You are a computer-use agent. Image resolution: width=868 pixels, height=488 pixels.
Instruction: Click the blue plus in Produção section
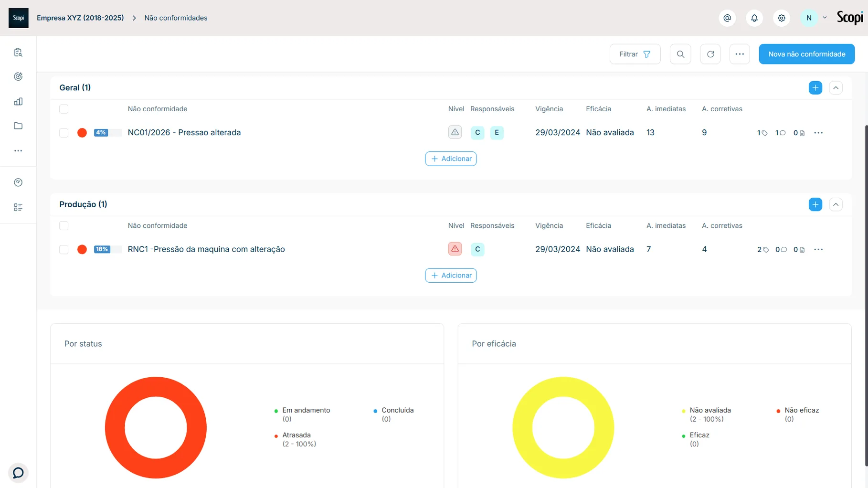[x=815, y=204]
